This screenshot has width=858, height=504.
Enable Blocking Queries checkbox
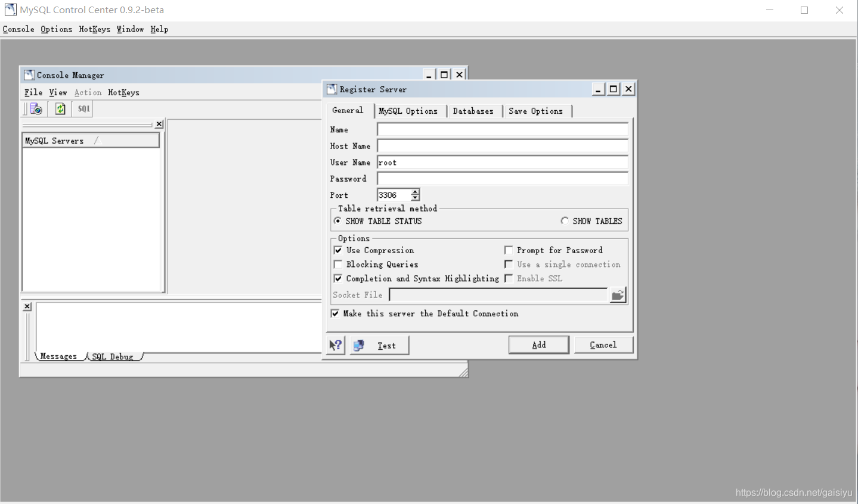pyautogui.click(x=338, y=265)
